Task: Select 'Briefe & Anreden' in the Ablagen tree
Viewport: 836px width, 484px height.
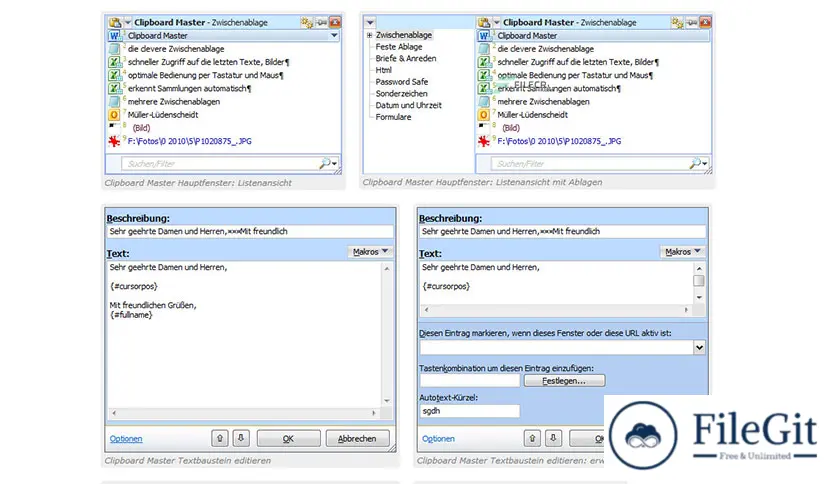Action: click(406, 59)
